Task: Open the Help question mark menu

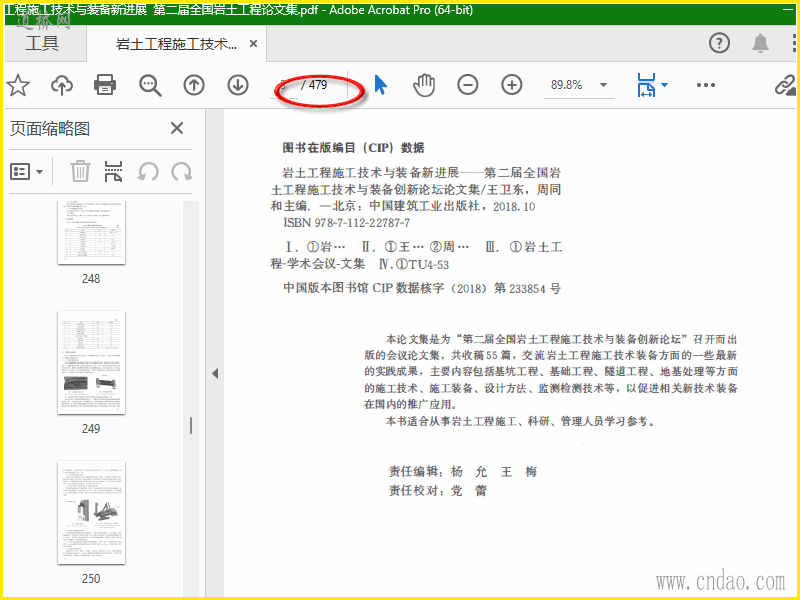Action: pyautogui.click(x=719, y=43)
